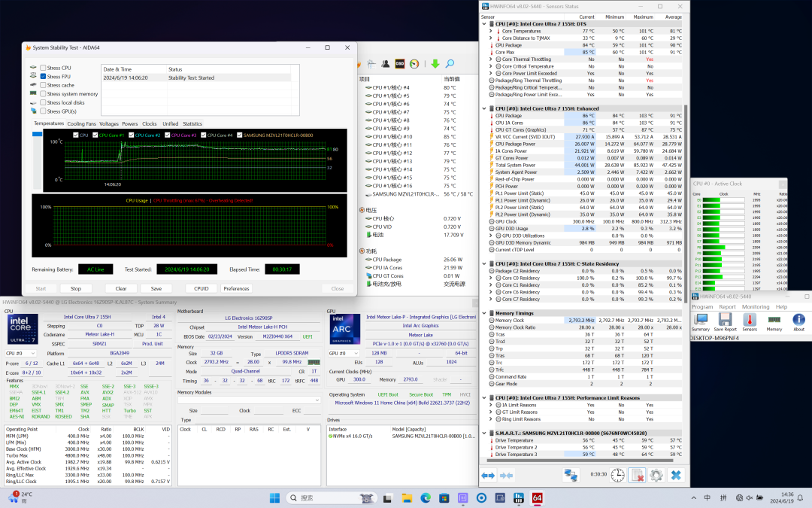
Task: Click the Intel Core Ultra 7 155H name link
Action: tap(87, 317)
